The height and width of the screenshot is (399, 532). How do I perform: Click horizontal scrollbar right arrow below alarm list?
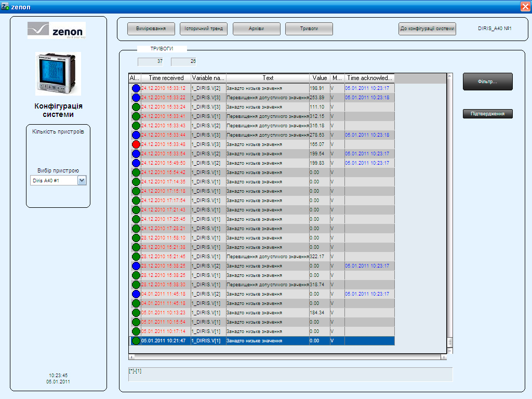[443, 357]
